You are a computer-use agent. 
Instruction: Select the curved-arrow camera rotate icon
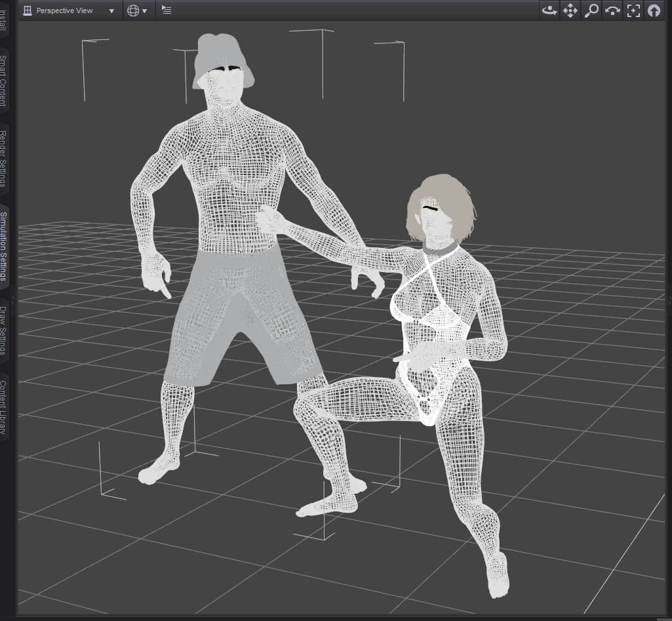(612, 10)
